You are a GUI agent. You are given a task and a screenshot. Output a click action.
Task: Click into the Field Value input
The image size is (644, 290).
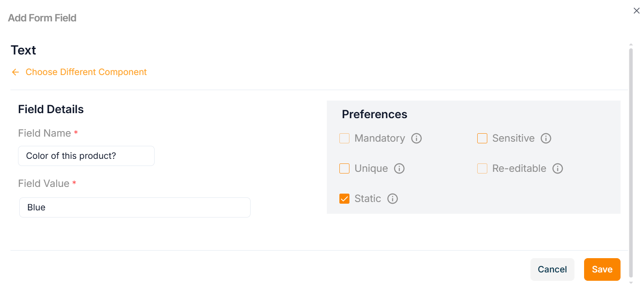(x=135, y=207)
